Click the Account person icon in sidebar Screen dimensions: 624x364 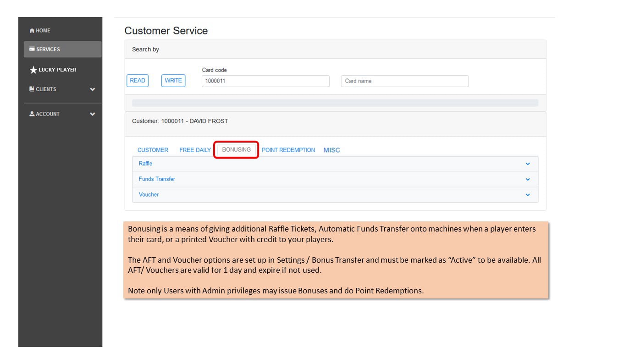pos(32,114)
